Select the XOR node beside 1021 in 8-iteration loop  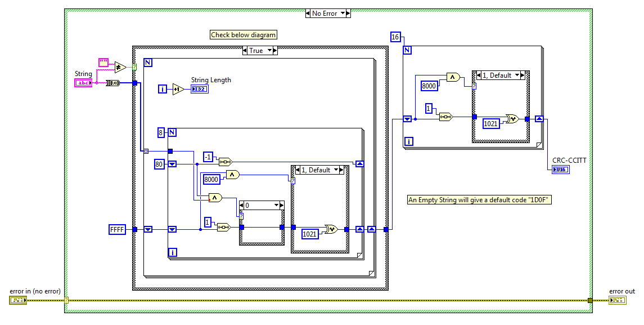(x=331, y=229)
